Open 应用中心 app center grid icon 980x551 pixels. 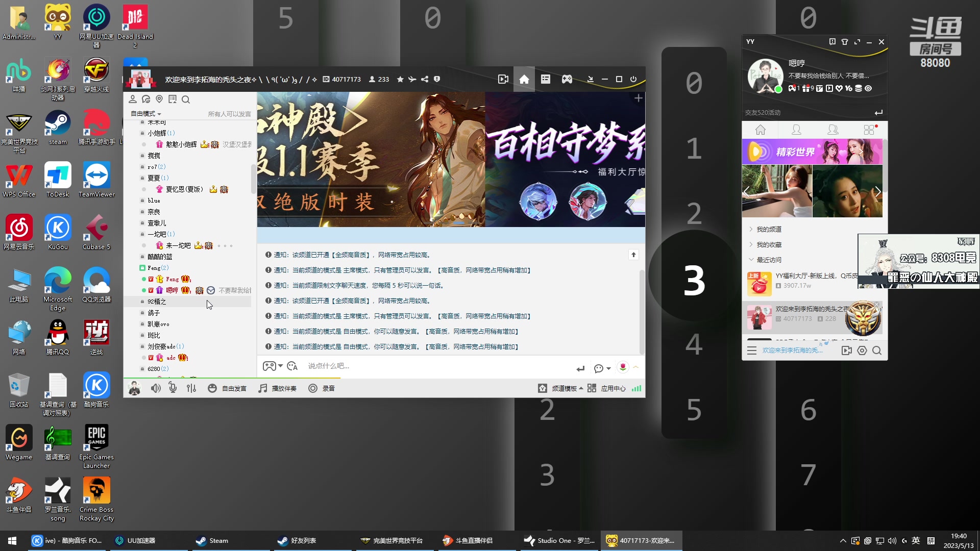click(x=591, y=388)
